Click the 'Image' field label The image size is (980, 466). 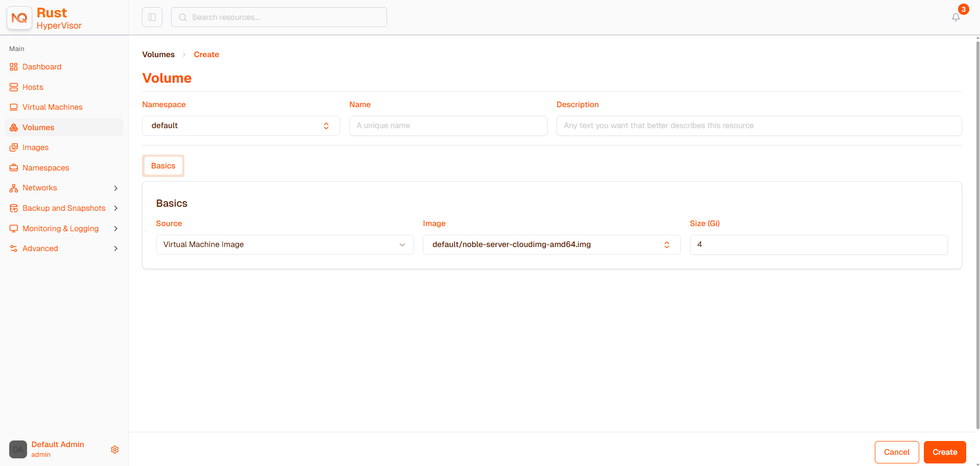pos(434,224)
